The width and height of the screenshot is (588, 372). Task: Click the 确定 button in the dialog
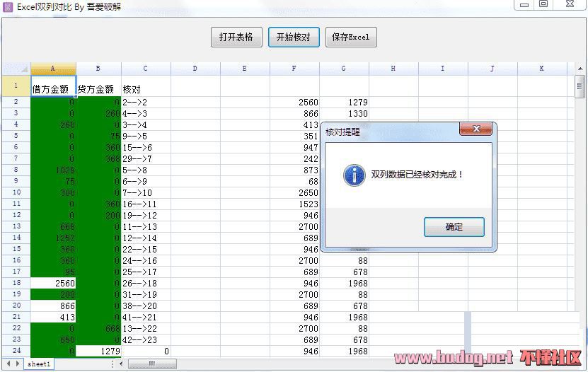[x=454, y=227]
